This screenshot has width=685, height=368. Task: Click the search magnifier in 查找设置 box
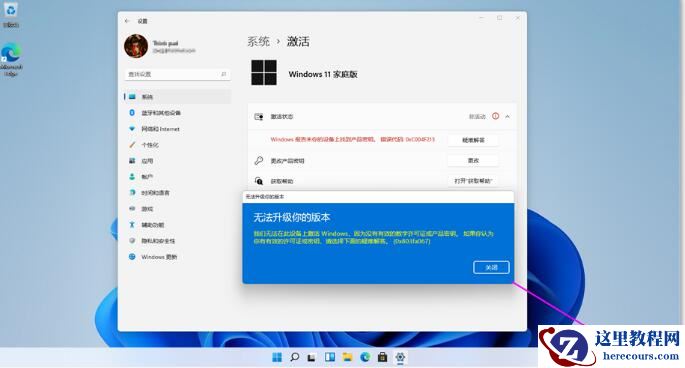224,74
